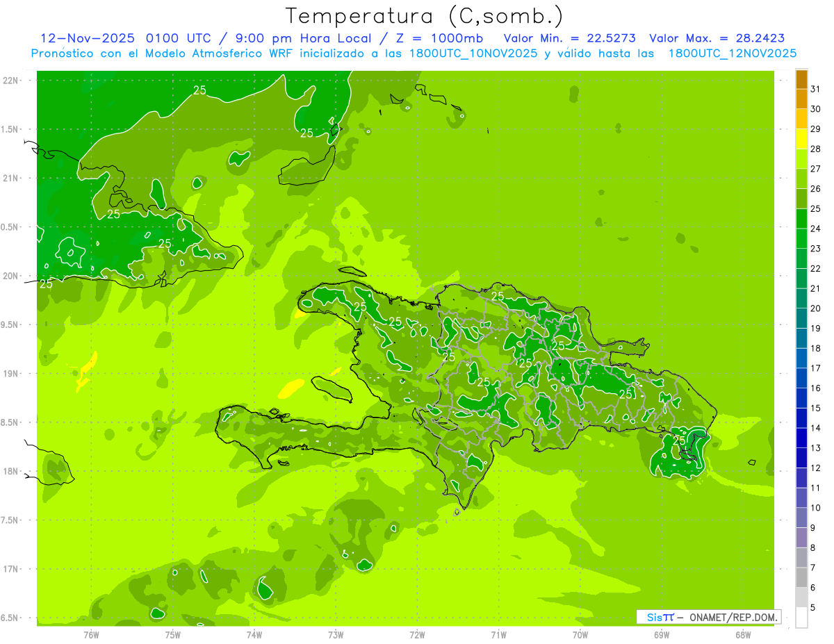Click the legend value '14'
This screenshot has height=644, width=834.
click(815, 428)
